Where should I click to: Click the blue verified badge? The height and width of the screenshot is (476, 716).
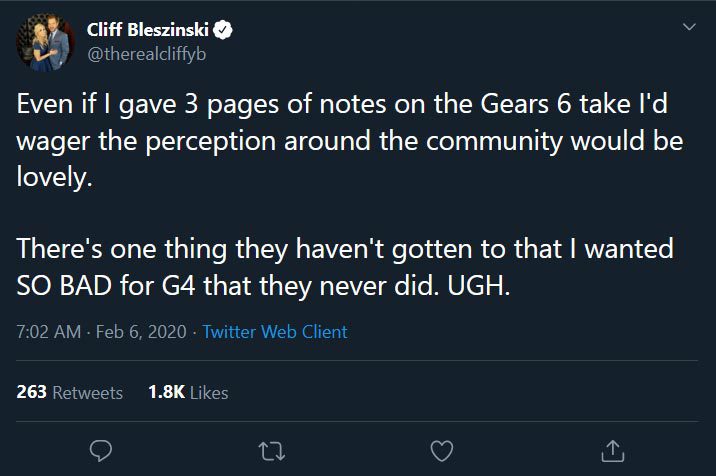click(228, 30)
